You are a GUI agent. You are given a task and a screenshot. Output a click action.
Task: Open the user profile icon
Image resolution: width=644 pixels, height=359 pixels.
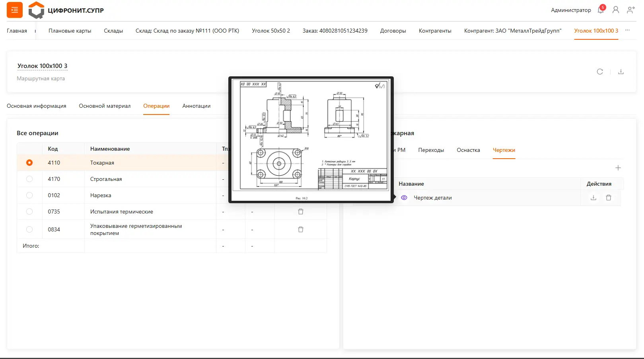pos(616,10)
